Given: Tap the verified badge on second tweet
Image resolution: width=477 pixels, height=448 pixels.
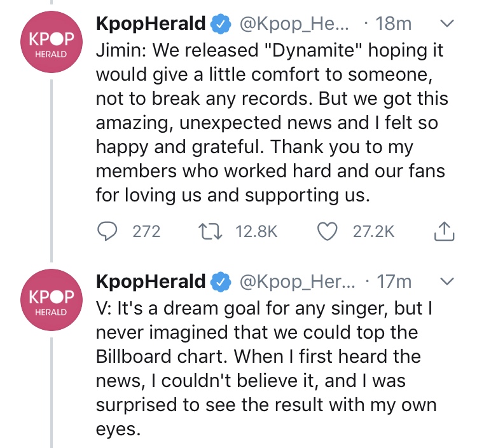Looking at the screenshot, I should (221, 282).
